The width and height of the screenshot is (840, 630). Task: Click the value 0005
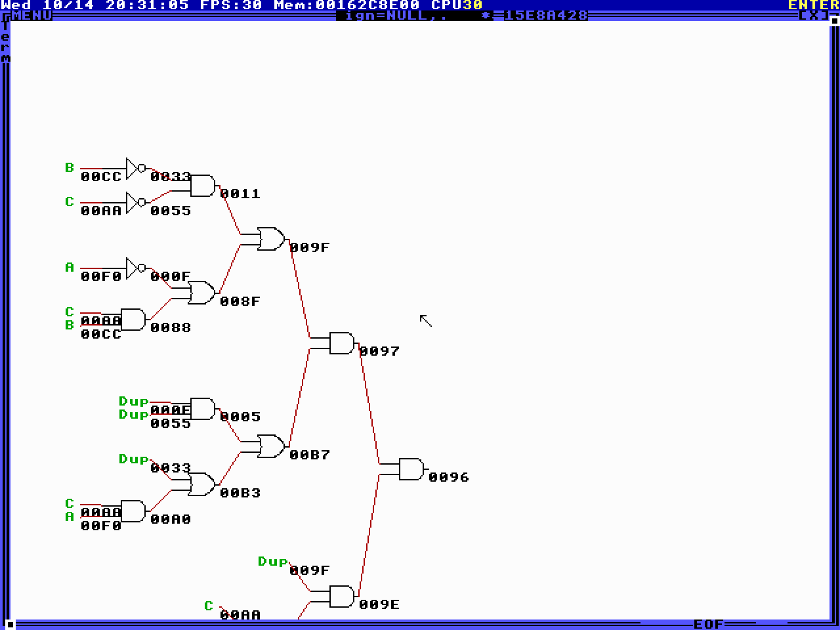coord(240,417)
